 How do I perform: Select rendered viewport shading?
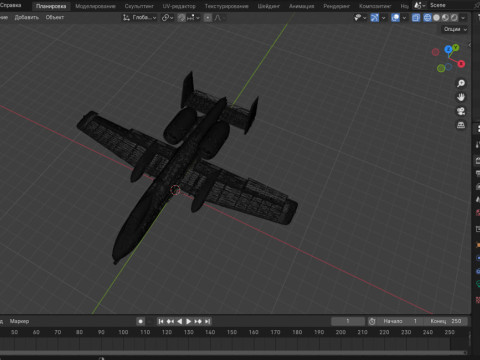(454, 18)
